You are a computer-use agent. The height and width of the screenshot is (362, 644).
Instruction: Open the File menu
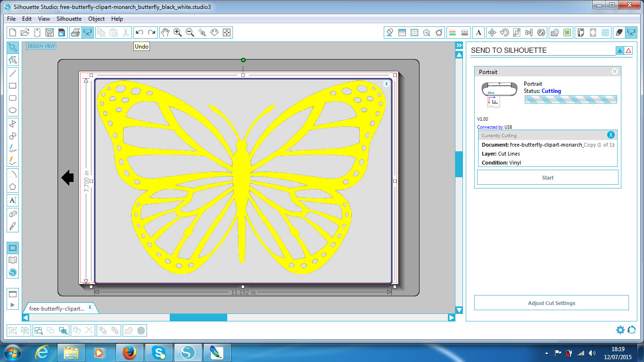pyautogui.click(x=11, y=19)
